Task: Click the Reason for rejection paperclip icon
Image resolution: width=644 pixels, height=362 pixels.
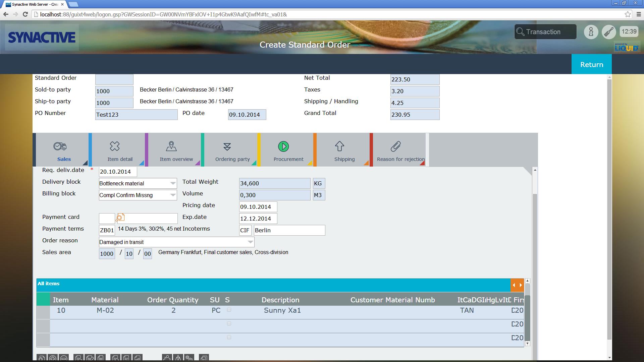Action: pos(396,146)
